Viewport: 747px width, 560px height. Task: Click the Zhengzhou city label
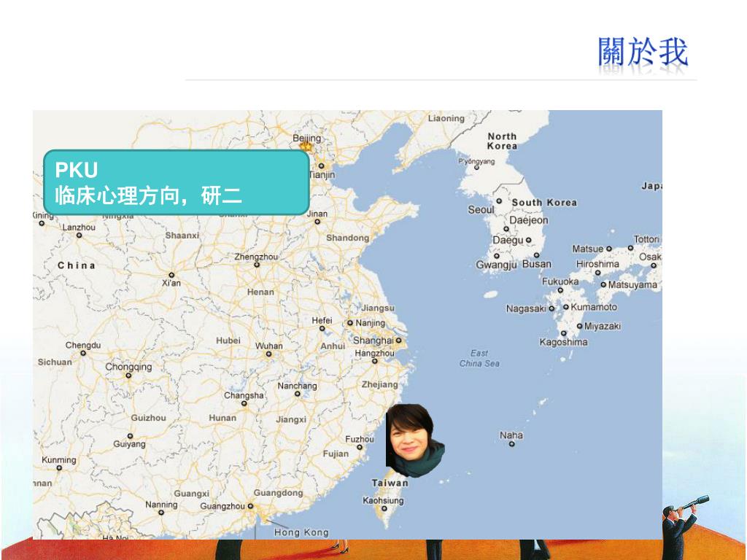256,256
